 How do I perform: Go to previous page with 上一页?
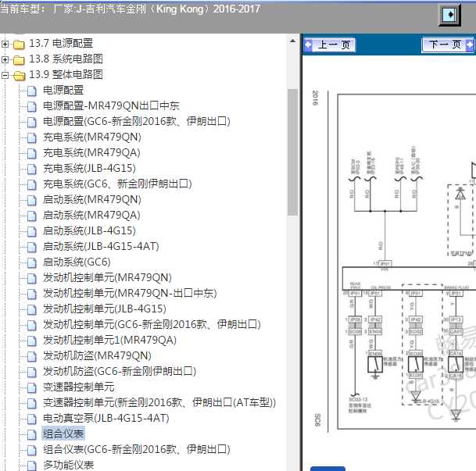[x=330, y=45]
